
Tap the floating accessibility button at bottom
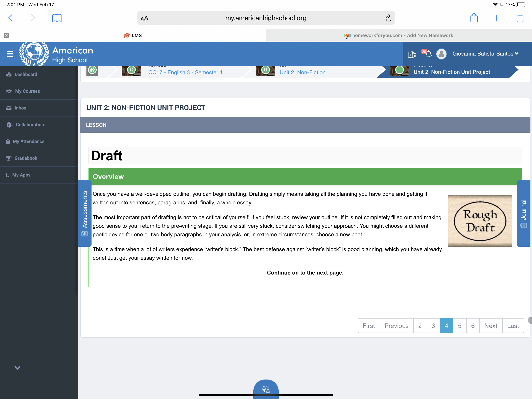[x=266, y=389]
